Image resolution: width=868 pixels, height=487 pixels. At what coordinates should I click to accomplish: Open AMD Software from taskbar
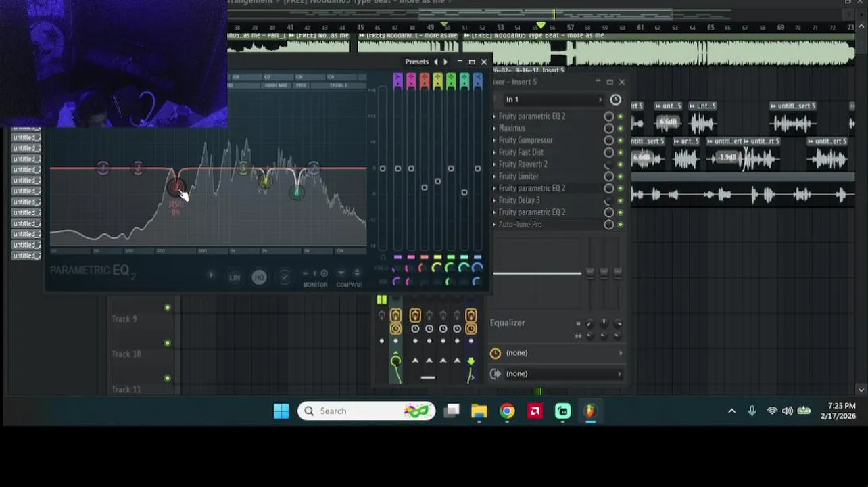(535, 411)
